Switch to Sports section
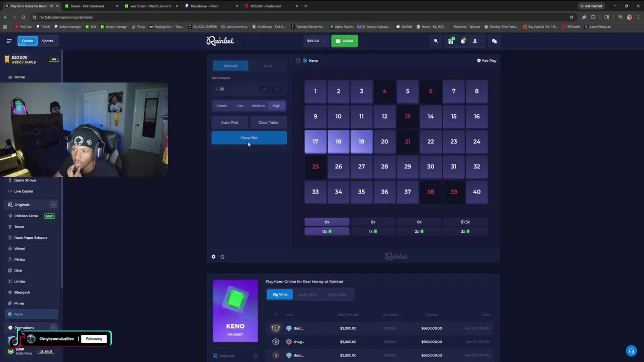Screen dimensions: 644x362 [47, 41]
